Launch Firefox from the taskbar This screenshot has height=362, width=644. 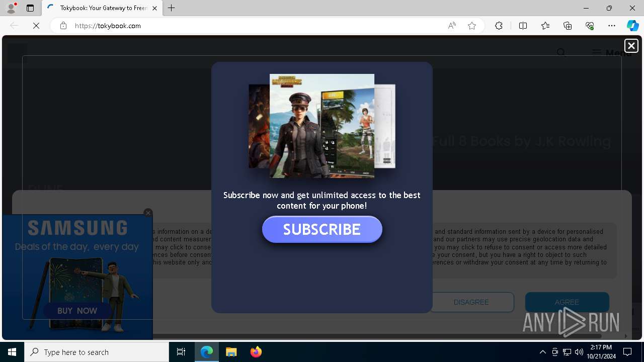point(256,352)
